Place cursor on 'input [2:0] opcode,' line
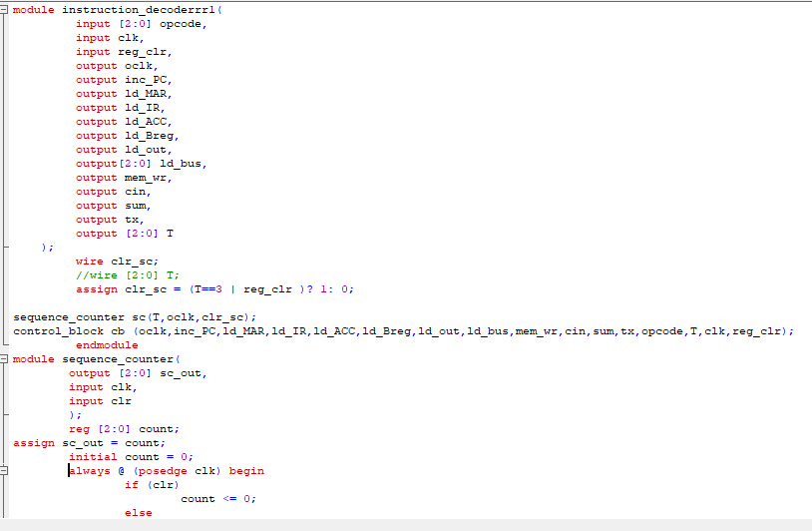The height and width of the screenshot is (531, 812). [142, 24]
